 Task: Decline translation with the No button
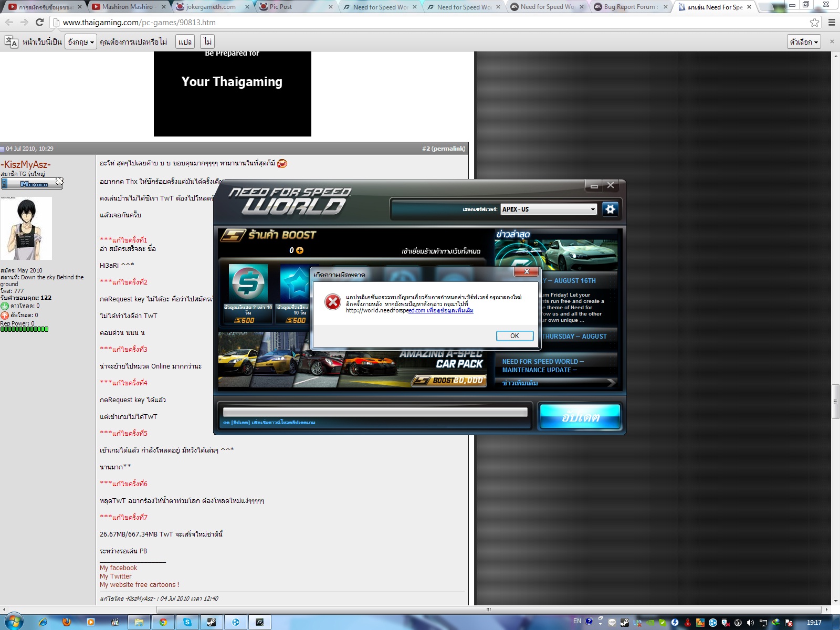(208, 42)
